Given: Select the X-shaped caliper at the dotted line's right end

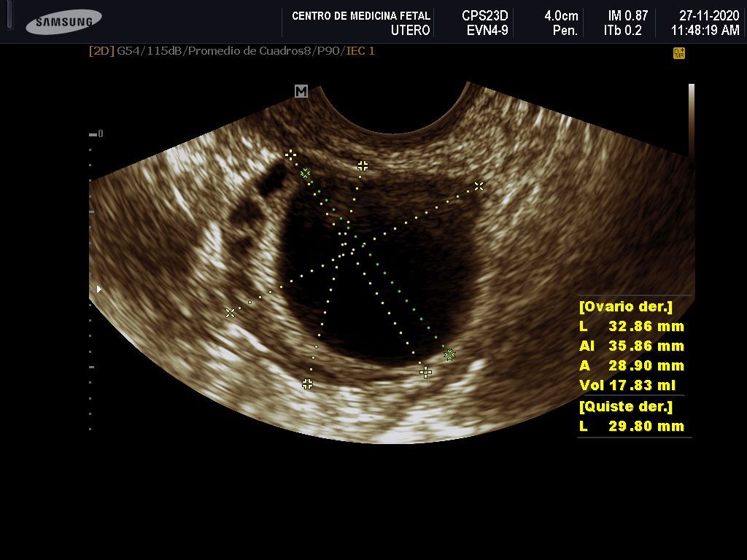Looking at the screenshot, I should [479, 186].
